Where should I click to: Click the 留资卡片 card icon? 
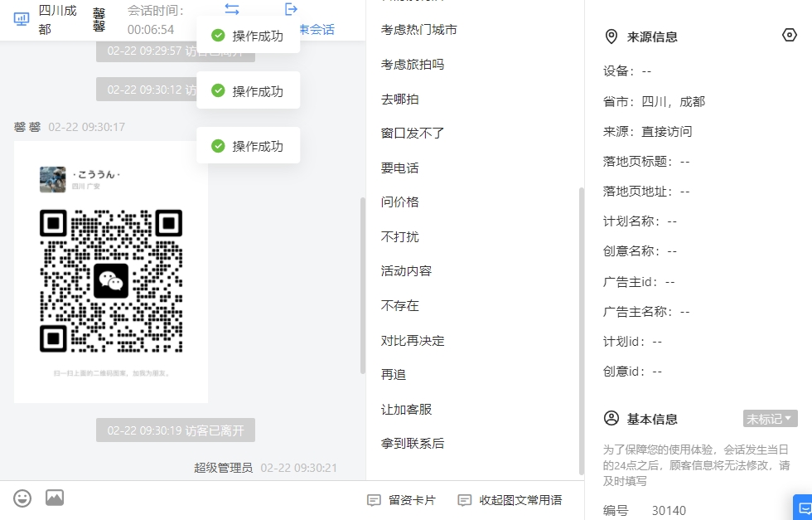pyautogui.click(x=374, y=500)
